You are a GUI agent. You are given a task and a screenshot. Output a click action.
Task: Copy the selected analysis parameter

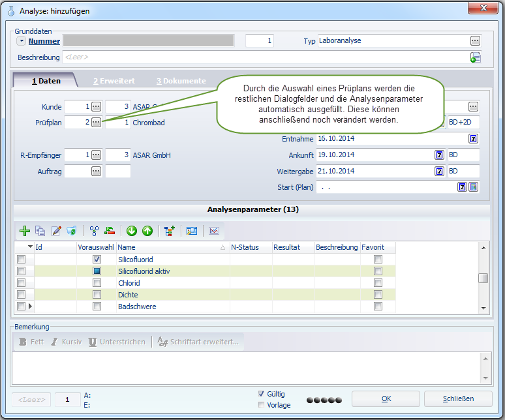point(40,231)
